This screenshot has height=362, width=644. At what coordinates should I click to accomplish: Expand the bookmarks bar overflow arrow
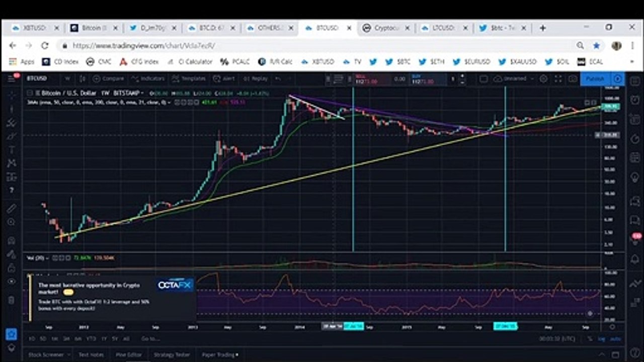tap(632, 61)
